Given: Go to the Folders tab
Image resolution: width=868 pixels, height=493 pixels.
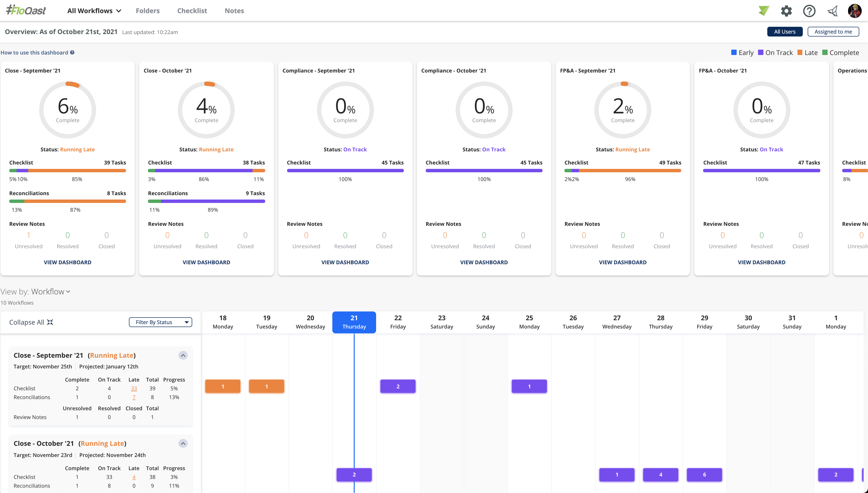Looking at the screenshot, I should pyautogui.click(x=147, y=10).
